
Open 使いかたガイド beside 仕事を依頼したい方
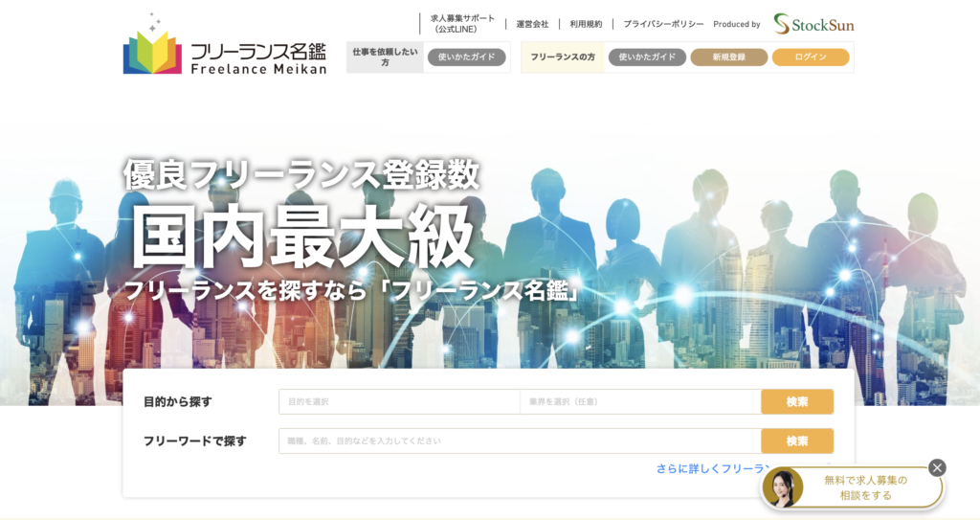click(x=466, y=57)
